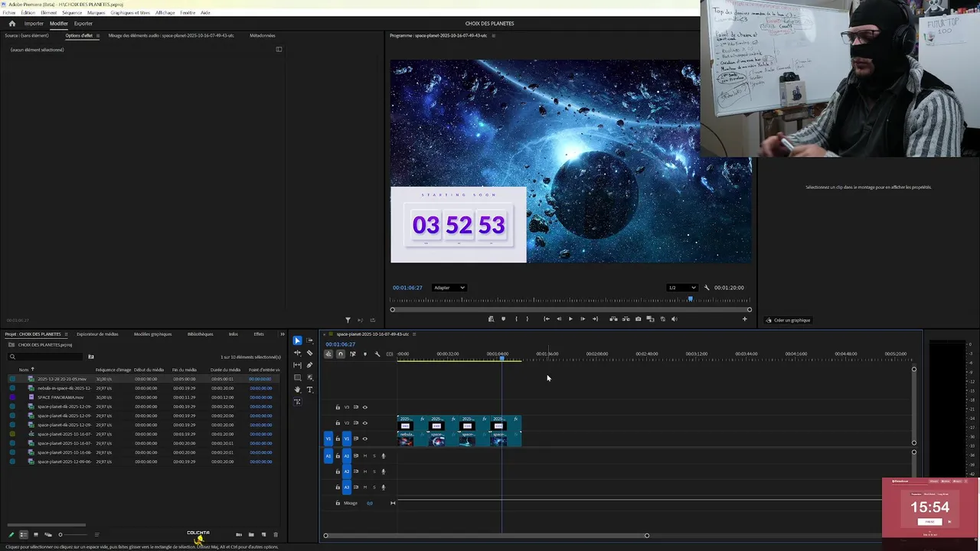
Task: Click the Export Frame camera icon
Action: 638,319
